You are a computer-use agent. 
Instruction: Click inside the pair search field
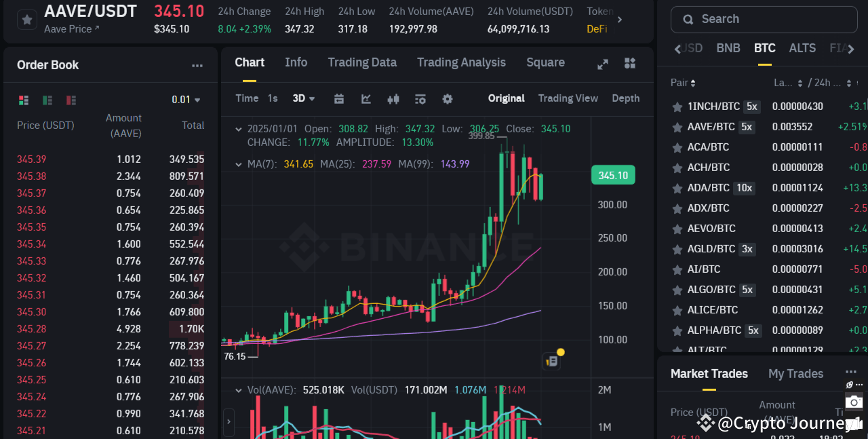[764, 19]
